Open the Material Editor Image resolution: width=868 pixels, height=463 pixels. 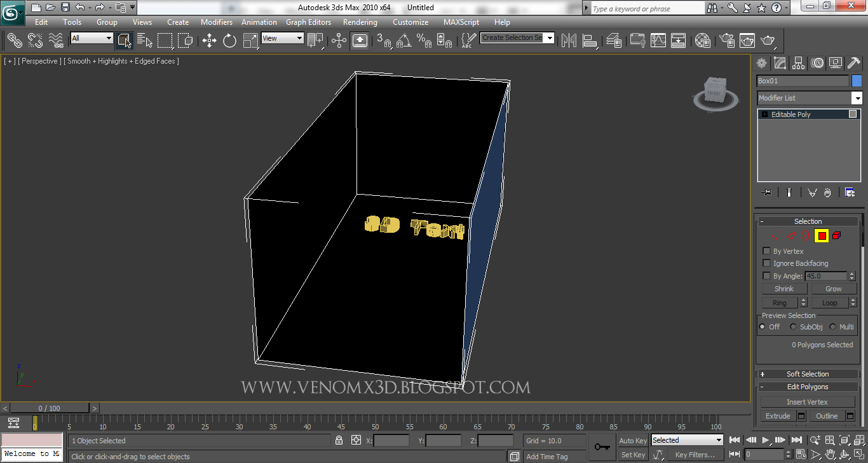[702, 40]
